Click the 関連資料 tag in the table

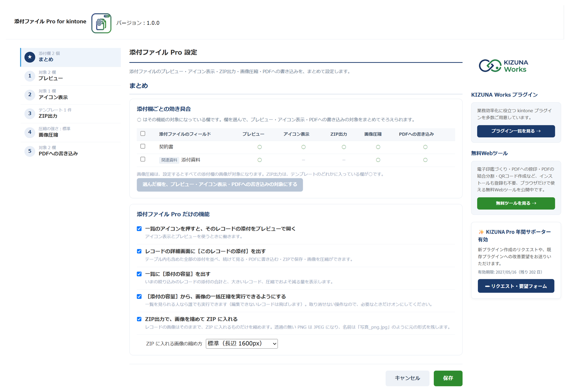pos(169,160)
